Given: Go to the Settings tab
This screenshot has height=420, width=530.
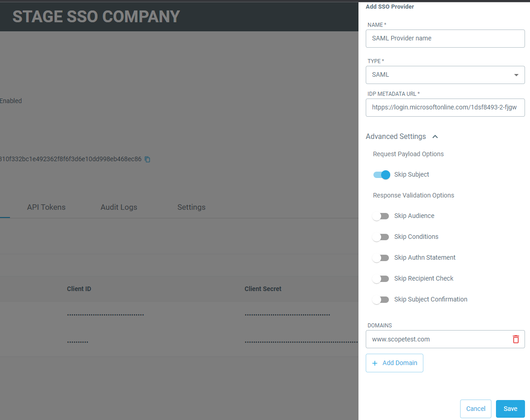Looking at the screenshot, I should point(191,208).
